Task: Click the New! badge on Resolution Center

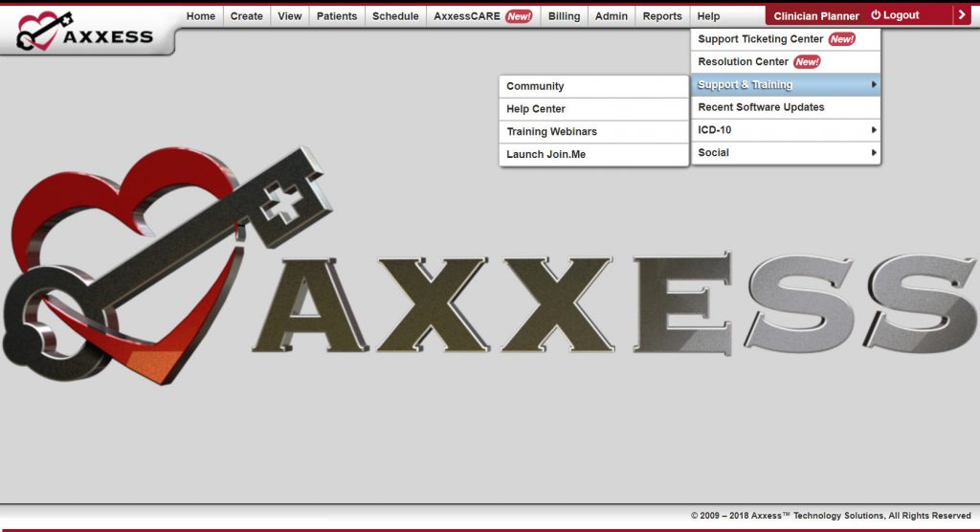Action: pos(807,62)
